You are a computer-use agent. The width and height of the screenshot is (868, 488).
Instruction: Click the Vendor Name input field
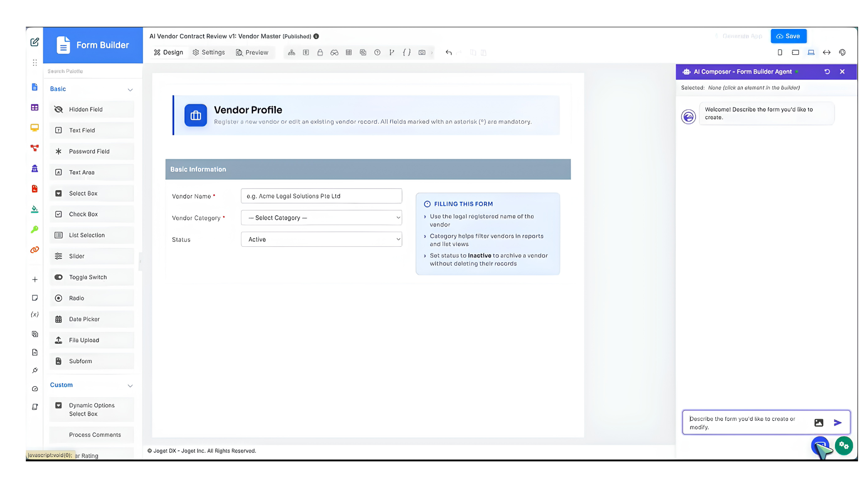(x=321, y=196)
